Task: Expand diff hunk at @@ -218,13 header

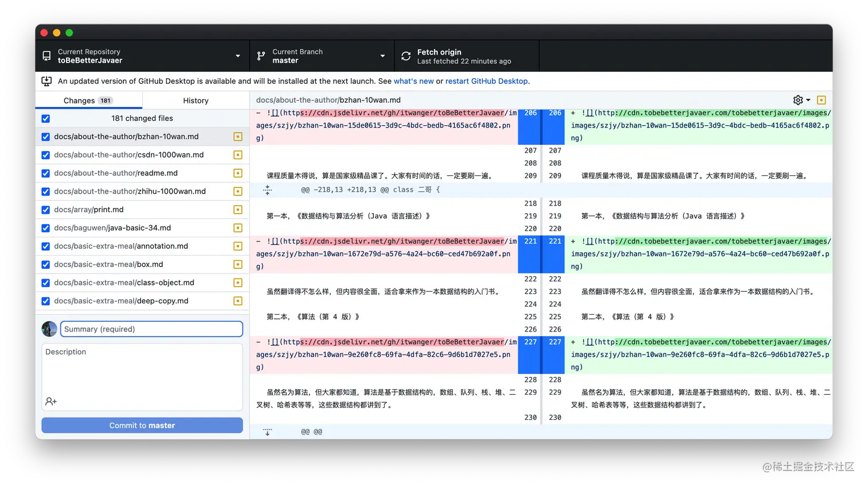Action: click(x=268, y=190)
